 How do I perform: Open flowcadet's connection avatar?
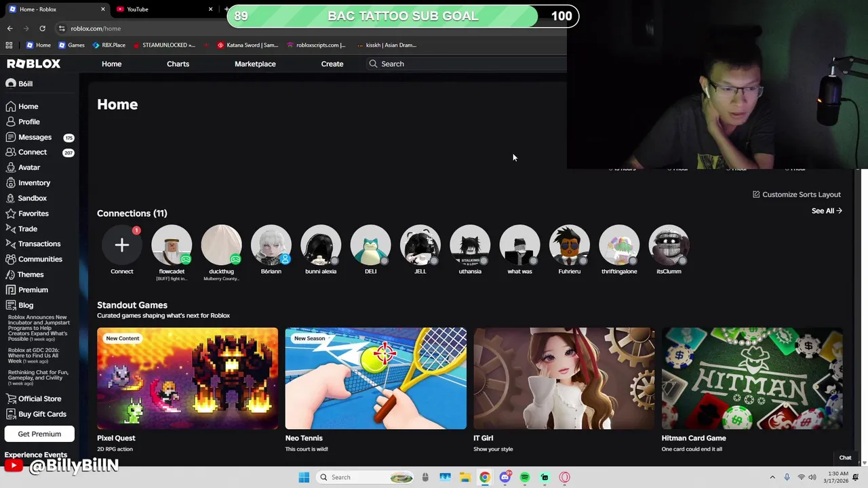pyautogui.click(x=172, y=245)
